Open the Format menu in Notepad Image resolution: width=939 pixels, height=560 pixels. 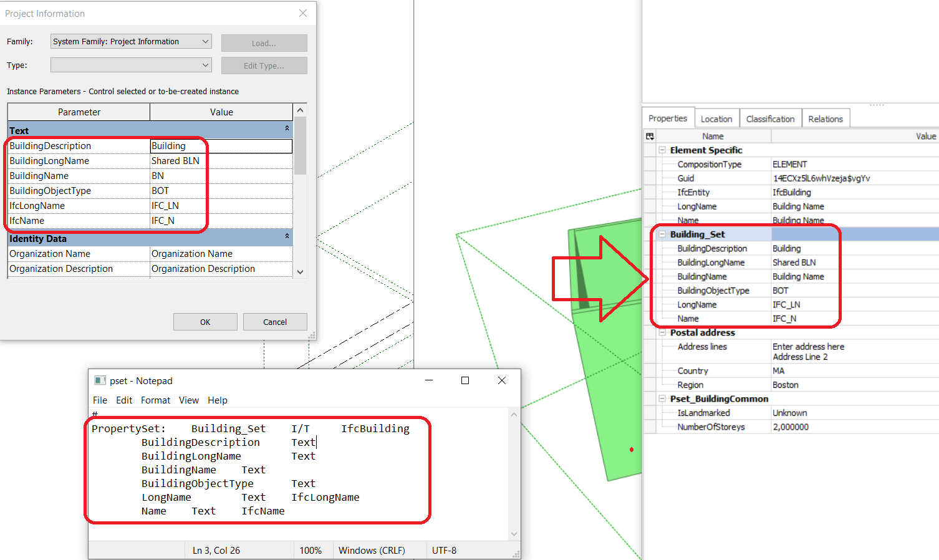coord(155,400)
